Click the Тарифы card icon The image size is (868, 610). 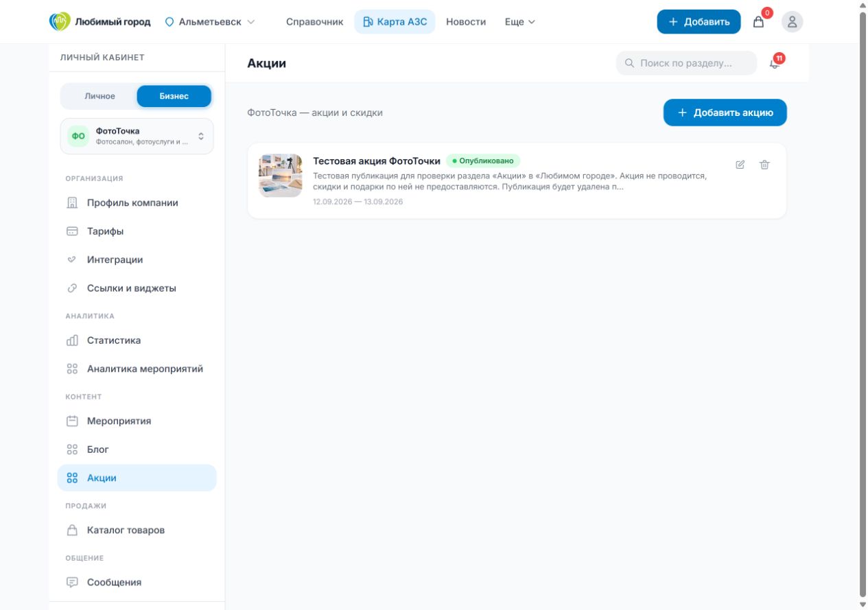[72, 231]
